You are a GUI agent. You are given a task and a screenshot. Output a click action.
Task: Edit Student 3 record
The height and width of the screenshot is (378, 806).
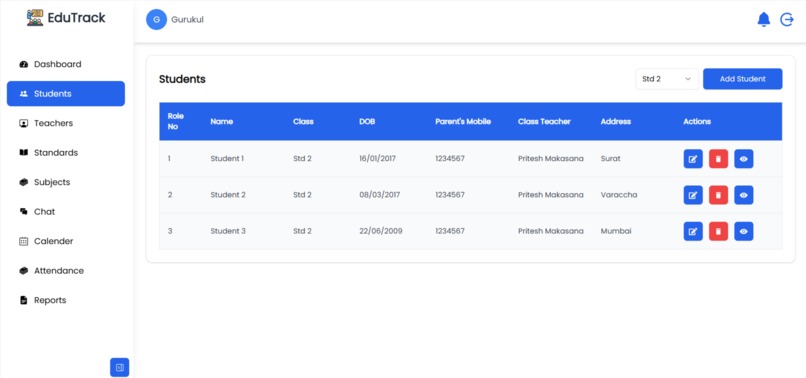coord(693,231)
